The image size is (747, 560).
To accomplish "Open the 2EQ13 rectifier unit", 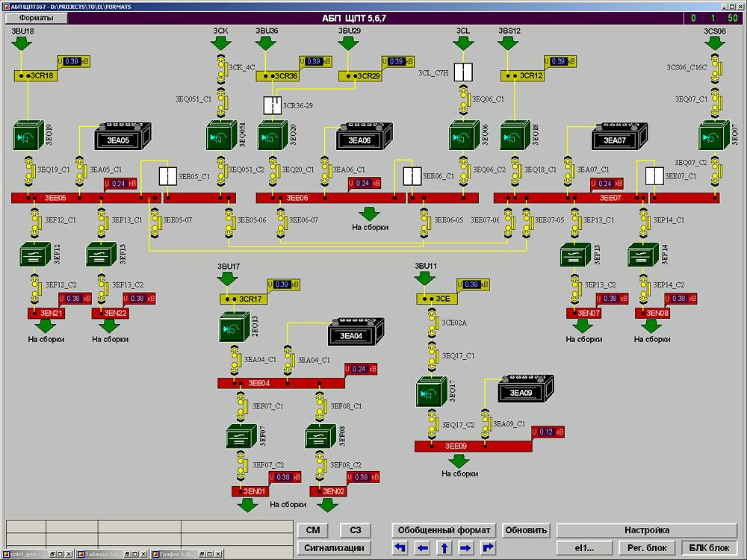I will 235,327.
